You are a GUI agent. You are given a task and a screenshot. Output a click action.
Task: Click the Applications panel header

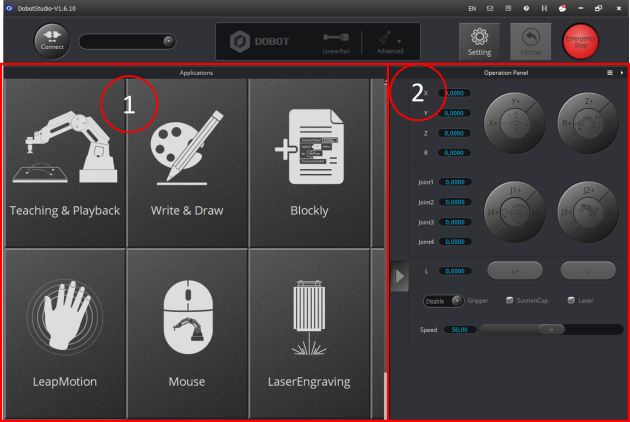click(196, 73)
